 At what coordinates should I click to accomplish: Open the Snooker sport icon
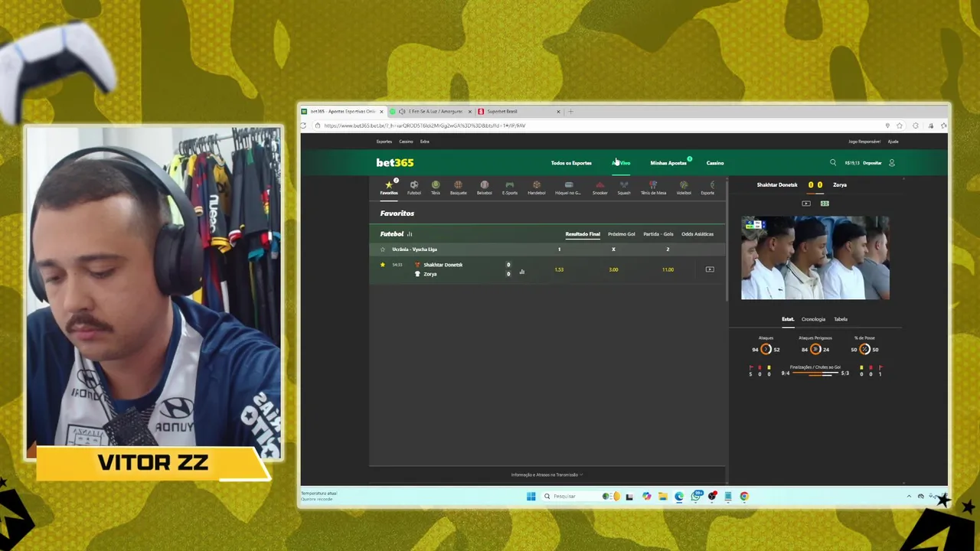[x=600, y=184]
